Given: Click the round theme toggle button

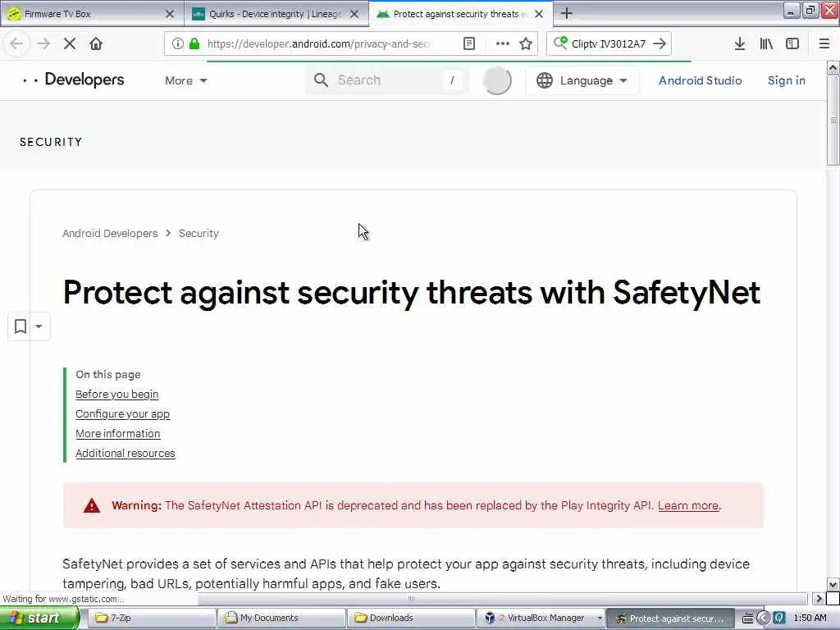Looking at the screenshot, I should 497,80.
